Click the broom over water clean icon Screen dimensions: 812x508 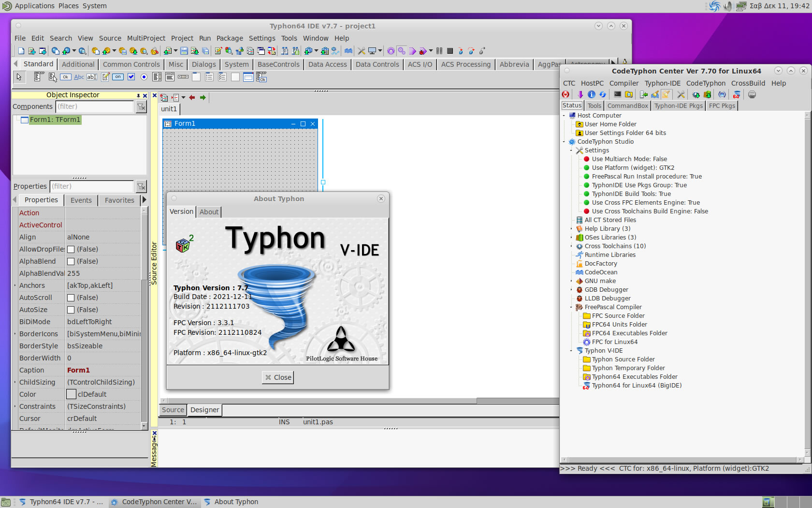[655, 94]
